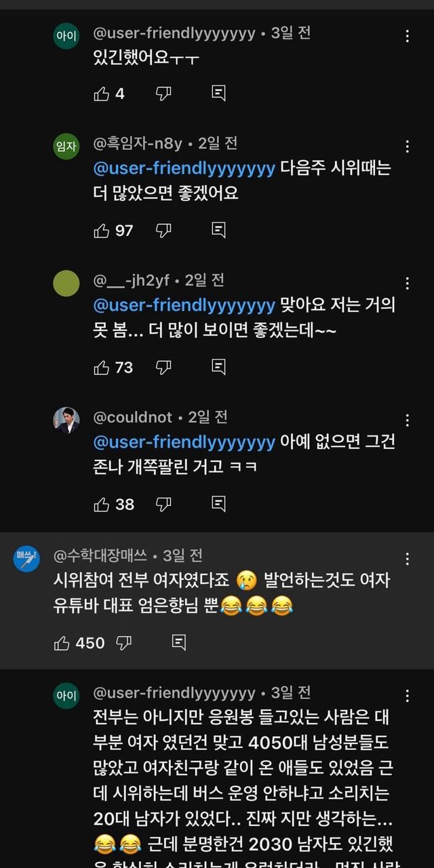This screenshot has width=434, height=868.
Task: Like the 흑임자-n8y comment with 97 likes
Action: point(102,231)
